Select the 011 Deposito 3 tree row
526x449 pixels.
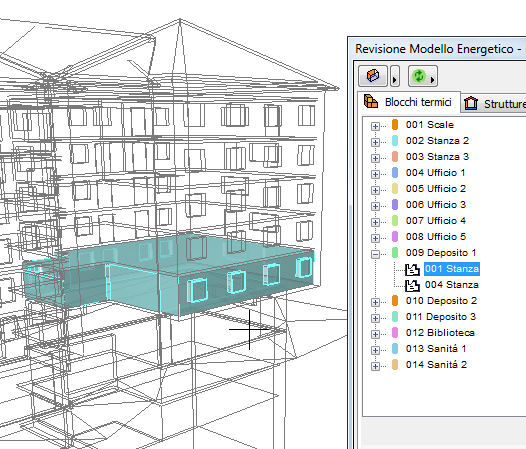pyautogui.click(x=441, y=316)
